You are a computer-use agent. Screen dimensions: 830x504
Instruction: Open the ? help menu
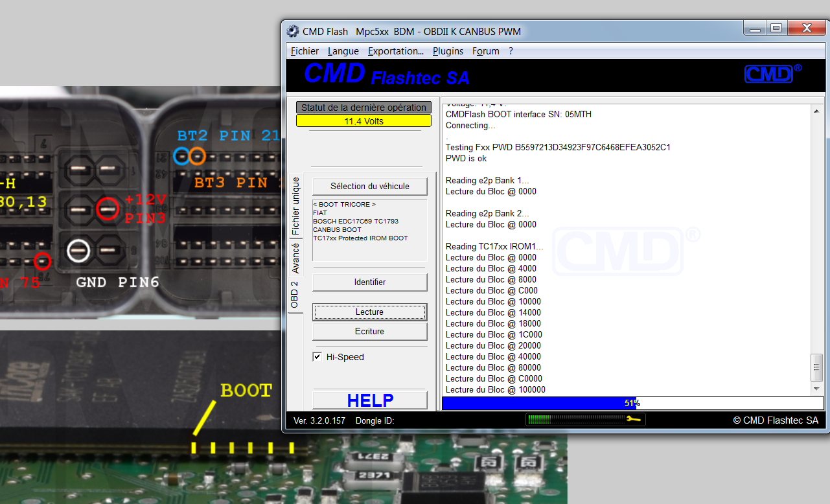click(511, 51)
